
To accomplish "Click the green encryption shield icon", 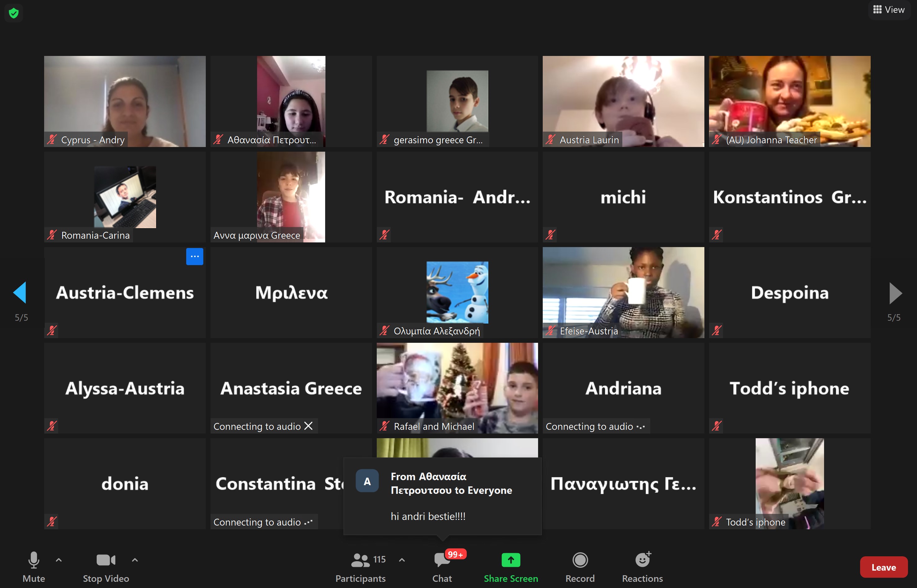I will (14, 13).
